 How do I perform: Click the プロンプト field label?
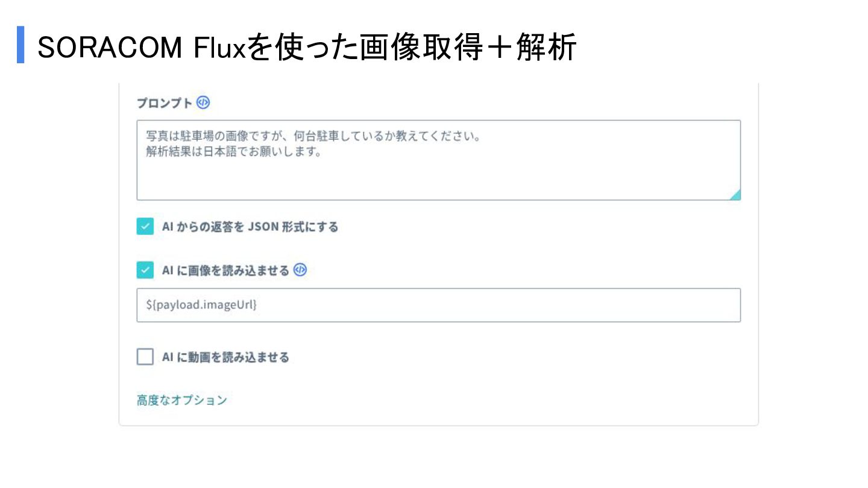click(164, 104)
